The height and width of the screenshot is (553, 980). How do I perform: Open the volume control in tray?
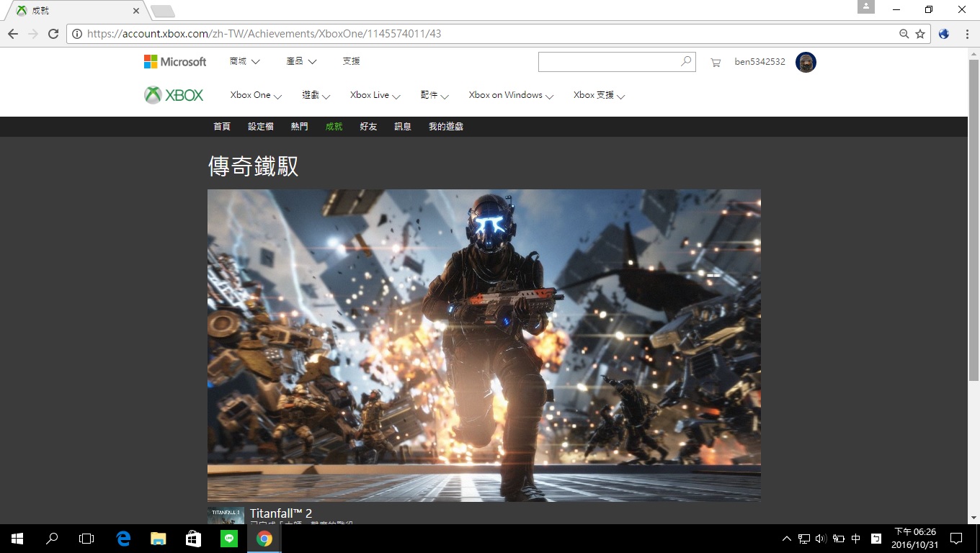tap(821, 539)
